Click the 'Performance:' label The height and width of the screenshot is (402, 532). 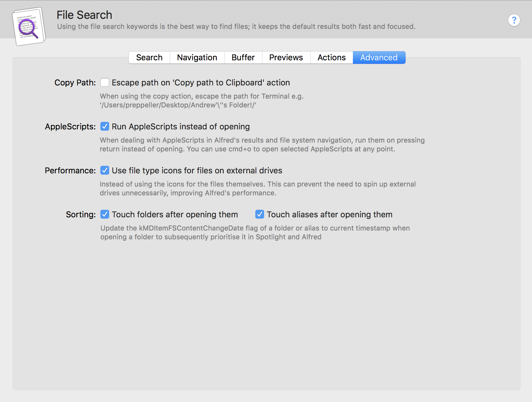click(x=70, y=171)
